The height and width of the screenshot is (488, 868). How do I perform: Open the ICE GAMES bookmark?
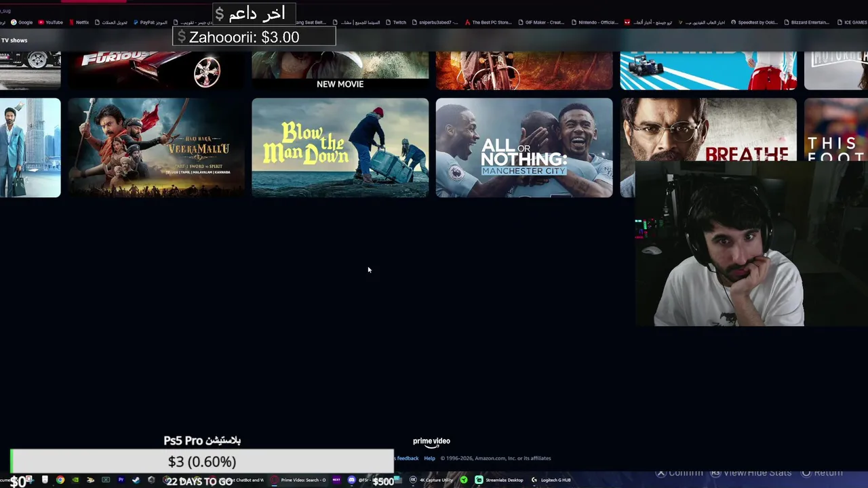click(851, 22)
